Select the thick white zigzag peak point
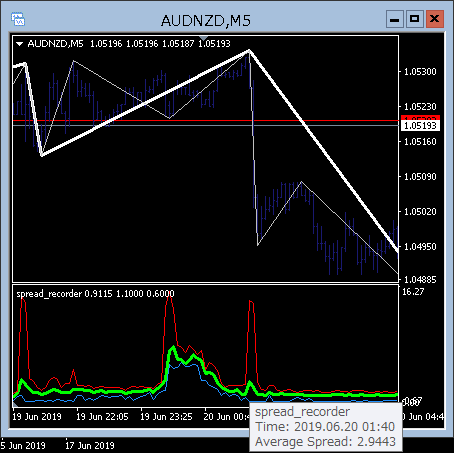The image size is (454, 453). [249, 51]
